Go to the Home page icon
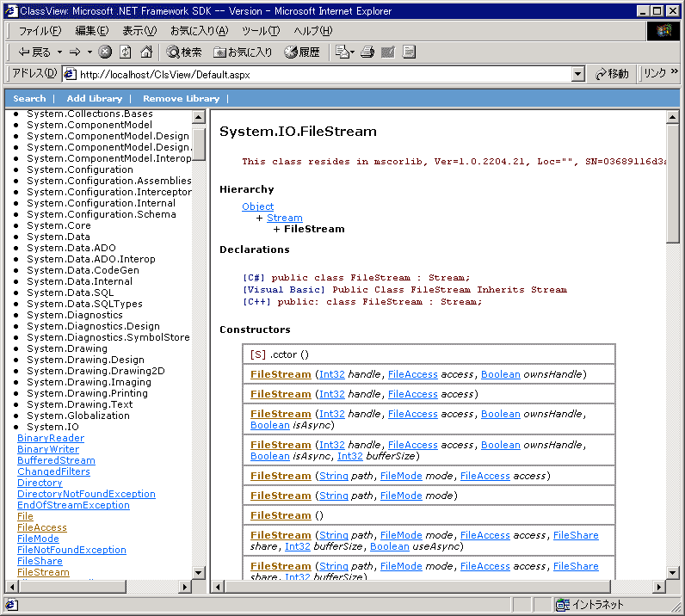 pyautogui.click(x=146, y=52)
